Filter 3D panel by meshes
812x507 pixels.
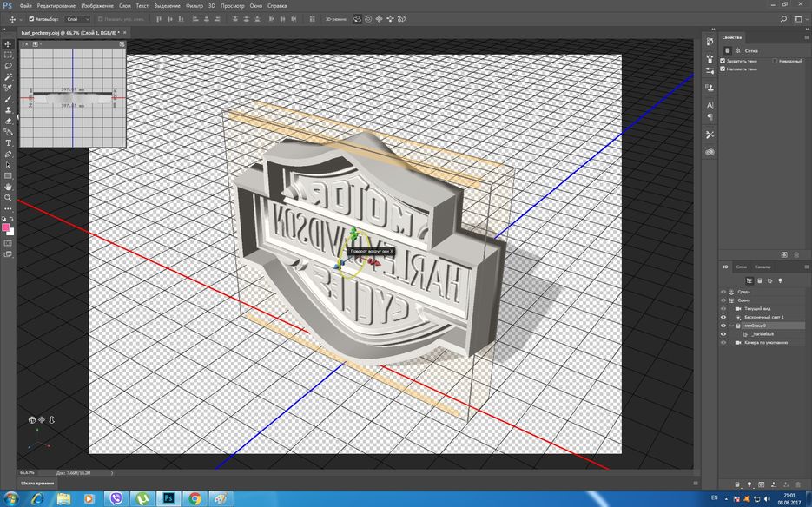point(760,280)
